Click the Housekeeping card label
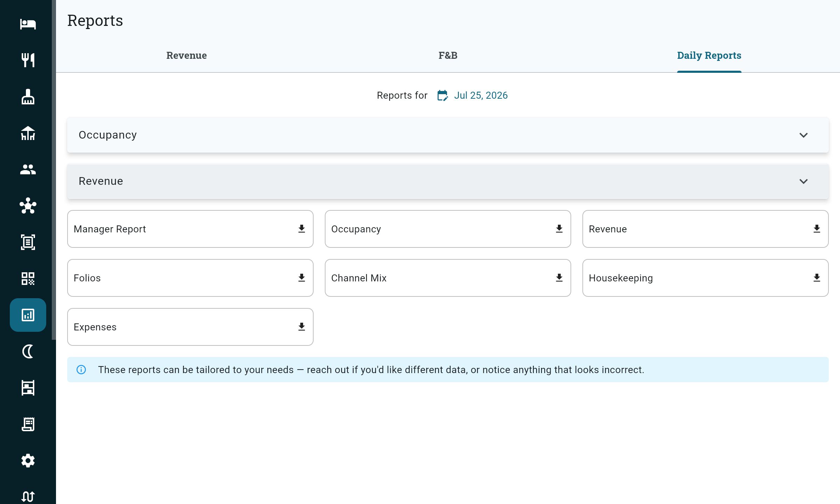Screen dimensions: 840x504 click(x=621, y=278)
